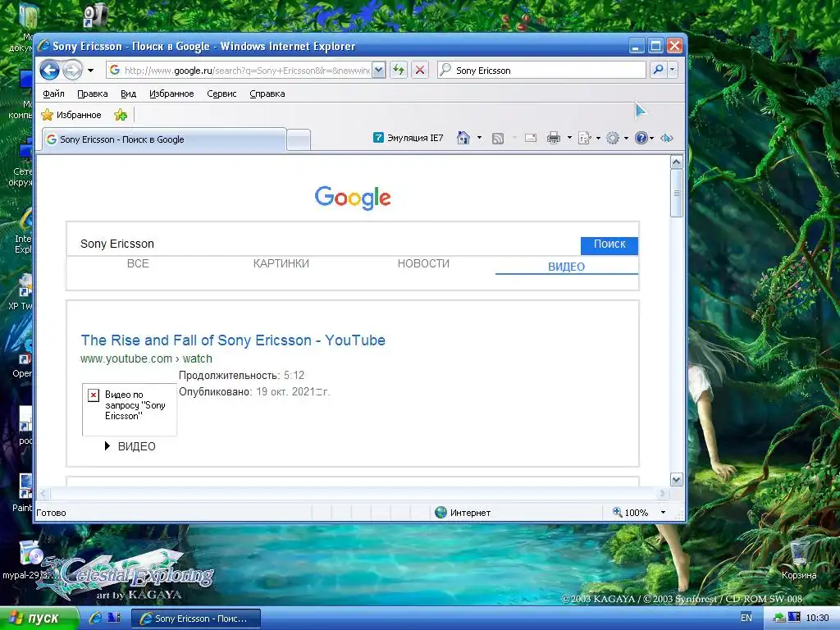Expand the zoom level dropdown arrow
Viewport: 840px width, 630px height.
663,513
